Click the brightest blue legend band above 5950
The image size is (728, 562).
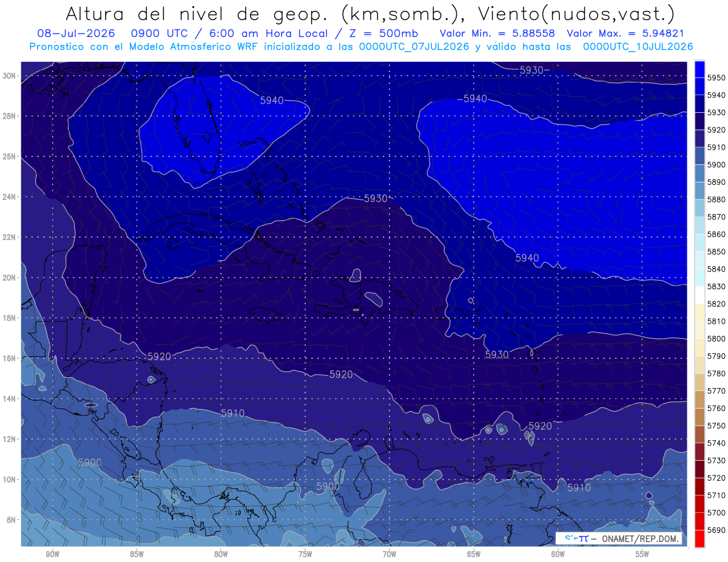click(699, 69)
